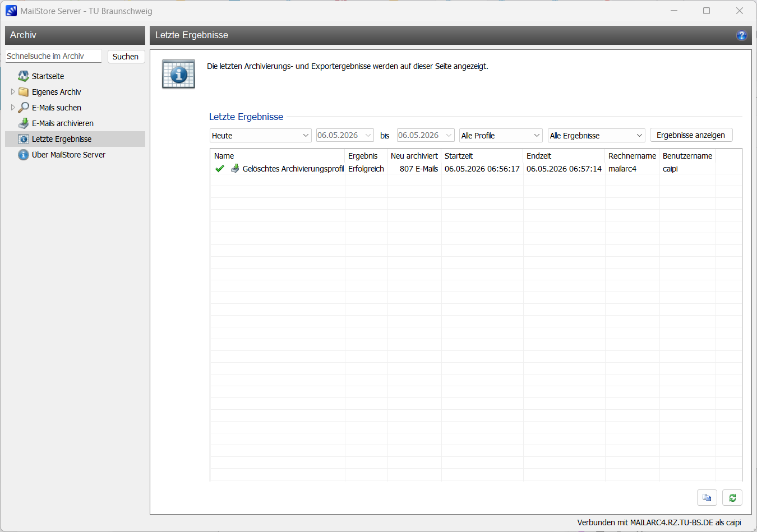Click the start time 06.05.2026 06:56:17
The height and width of the screenshot is (532, 757).
pyautogui.click(x=482, y=169)
